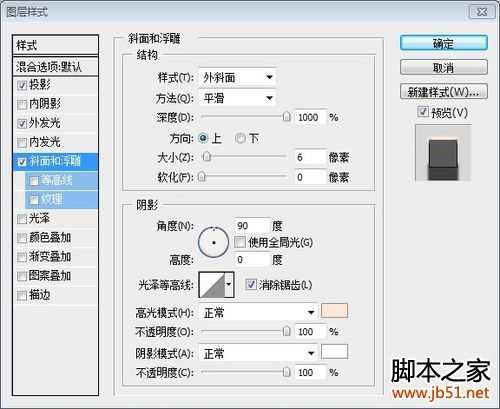The height and width of the screenshot is (409, 500).
Task: Check 使用全局光(G) option
Action: click(240, 242)
